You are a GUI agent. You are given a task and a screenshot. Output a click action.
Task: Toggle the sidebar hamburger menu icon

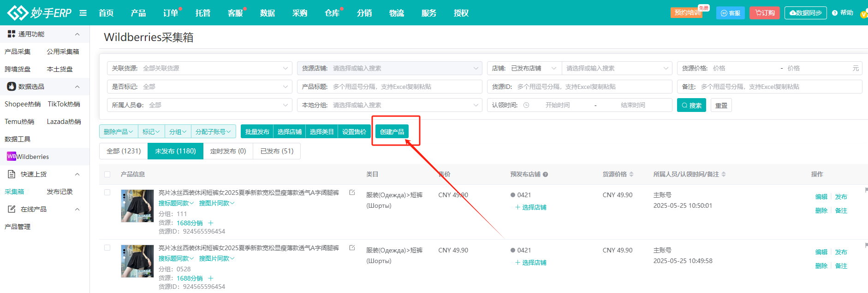click(83, 13)
